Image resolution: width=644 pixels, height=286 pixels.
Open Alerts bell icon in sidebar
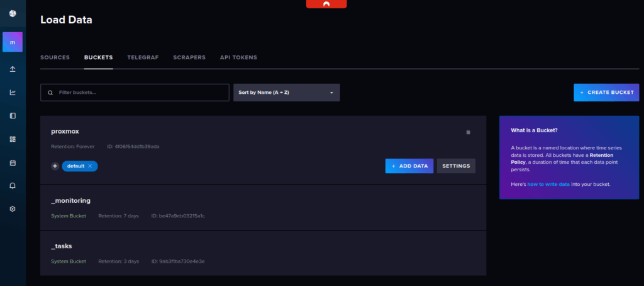[13, 186]
